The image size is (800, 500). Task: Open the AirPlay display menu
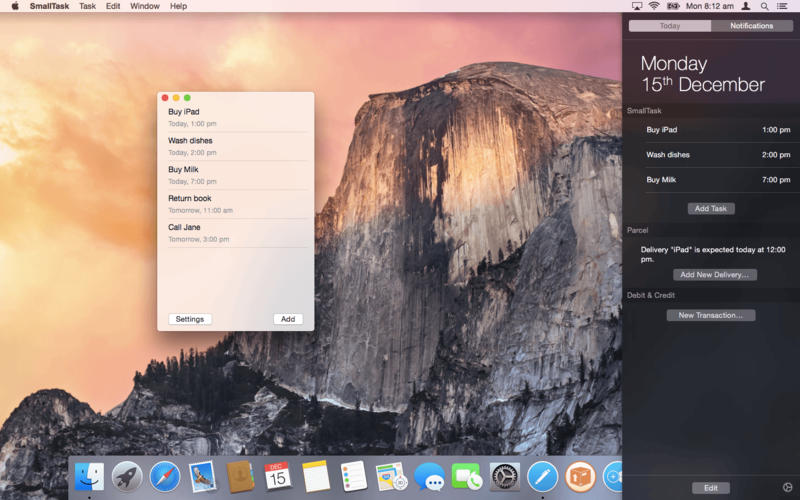point(637,6)
